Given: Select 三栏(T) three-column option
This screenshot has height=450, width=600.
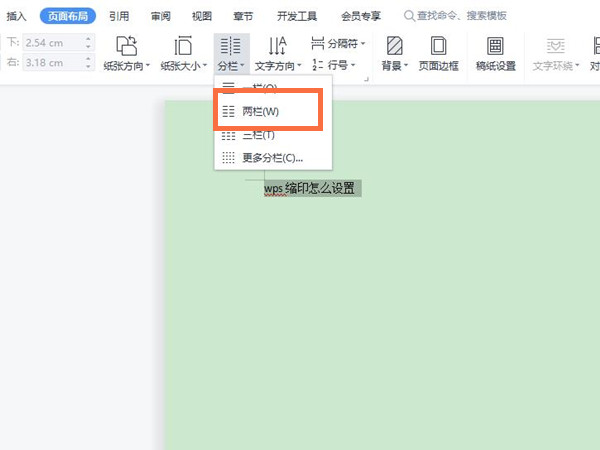Looking at the screenshot, I should tap(258, 135).
